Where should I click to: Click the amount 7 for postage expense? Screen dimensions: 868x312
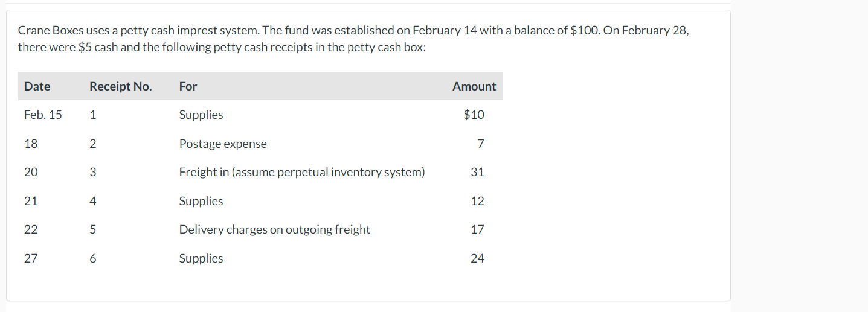tap(480, 144)
